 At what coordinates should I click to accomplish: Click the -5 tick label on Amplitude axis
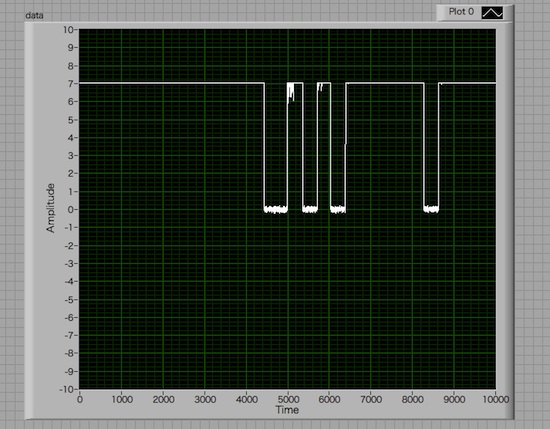(69, 299)
